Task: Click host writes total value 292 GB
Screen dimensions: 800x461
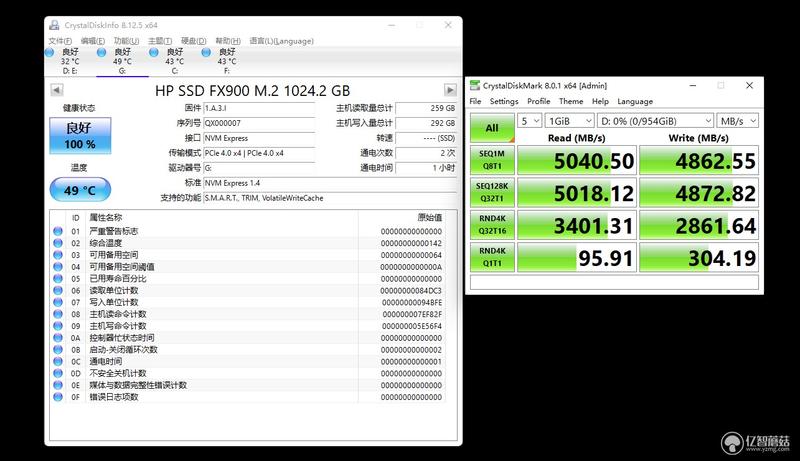Action: click(426, 123)
